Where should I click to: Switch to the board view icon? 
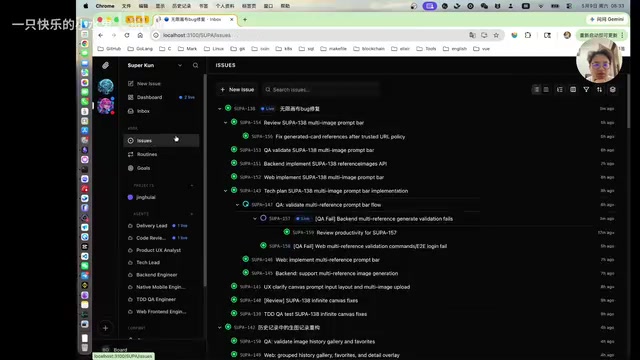[546, 89]
